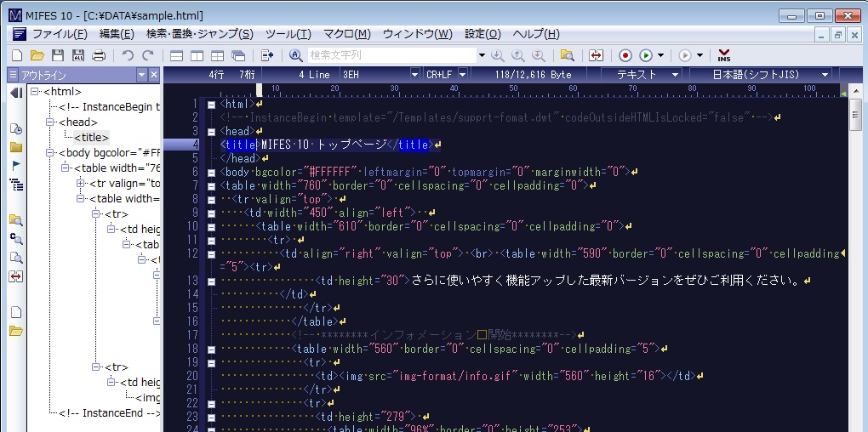Select the <!-- InstanceEnd --> outline item
868x432 pixels.
pos(109,413)
